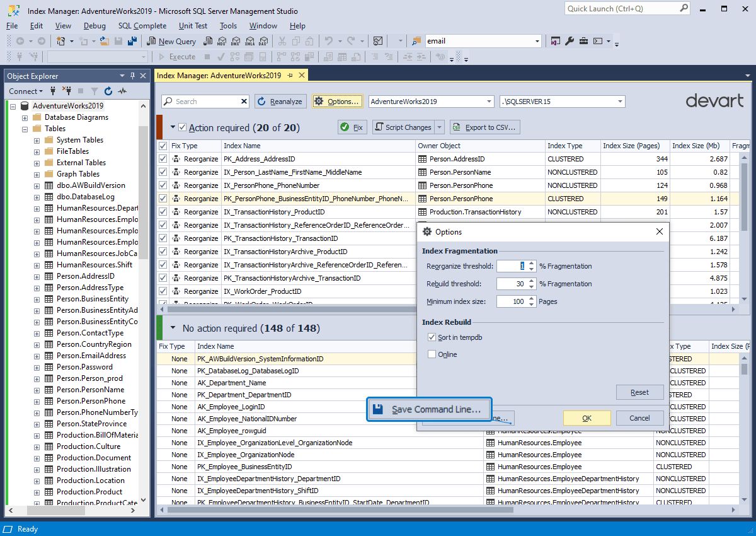This screenshot has height=536, width=756.
Task: Open the AdventureWorks2019 database dropdown
Action: [x=488, y=101]
